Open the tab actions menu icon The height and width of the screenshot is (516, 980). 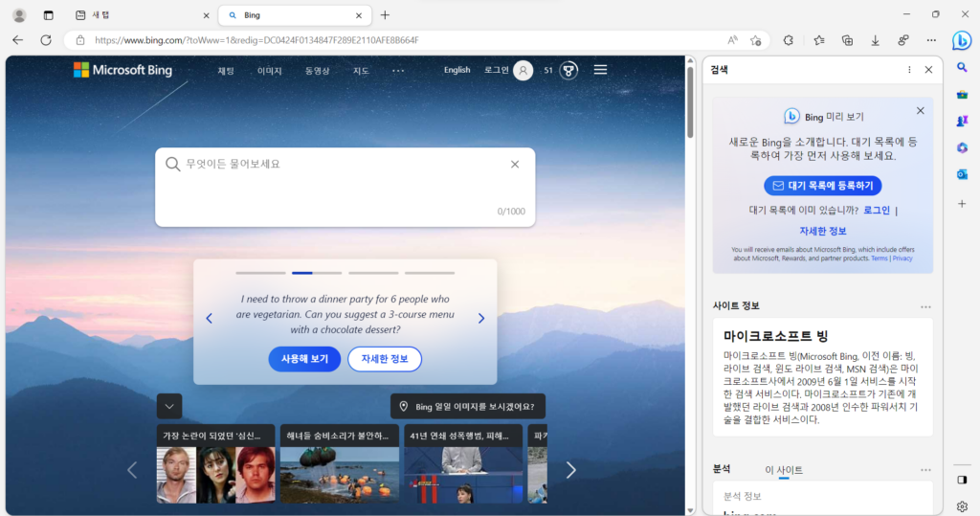[x=48, y=15]
